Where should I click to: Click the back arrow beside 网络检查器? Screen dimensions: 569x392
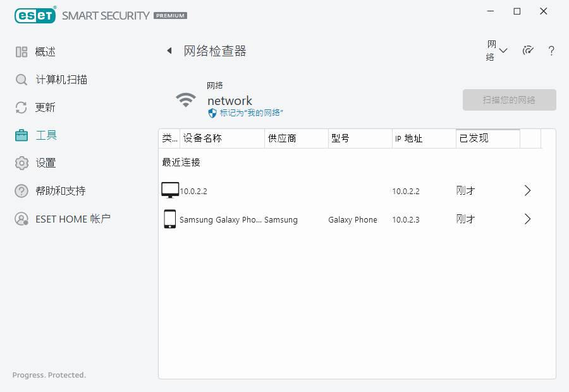pos(169,51)
